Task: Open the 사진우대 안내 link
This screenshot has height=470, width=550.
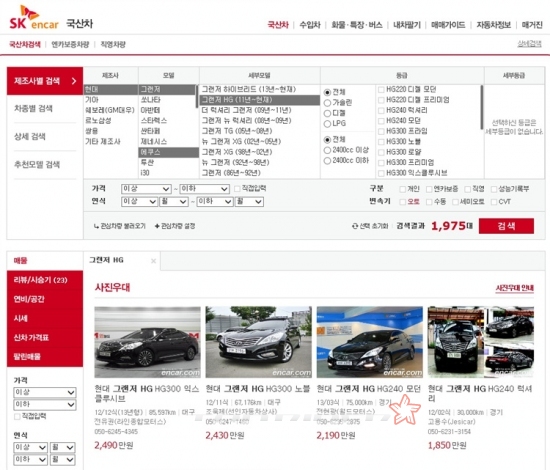Action: point(515,288)
